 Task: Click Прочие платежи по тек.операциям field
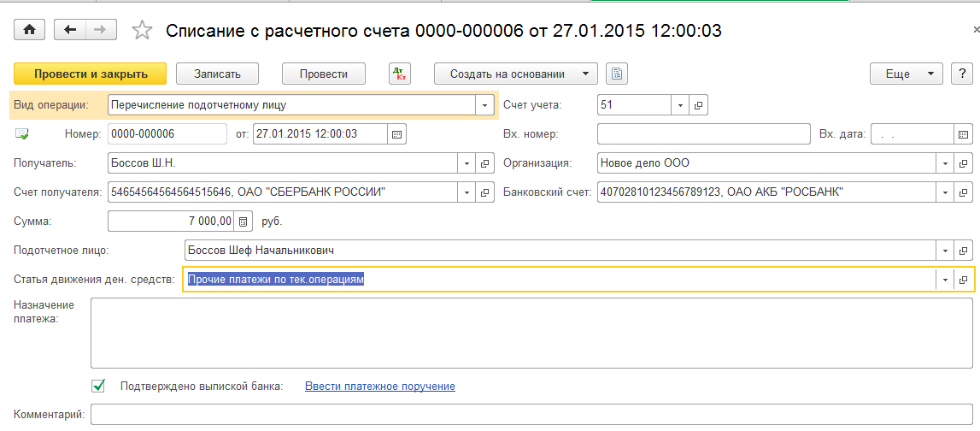point(560,280)
